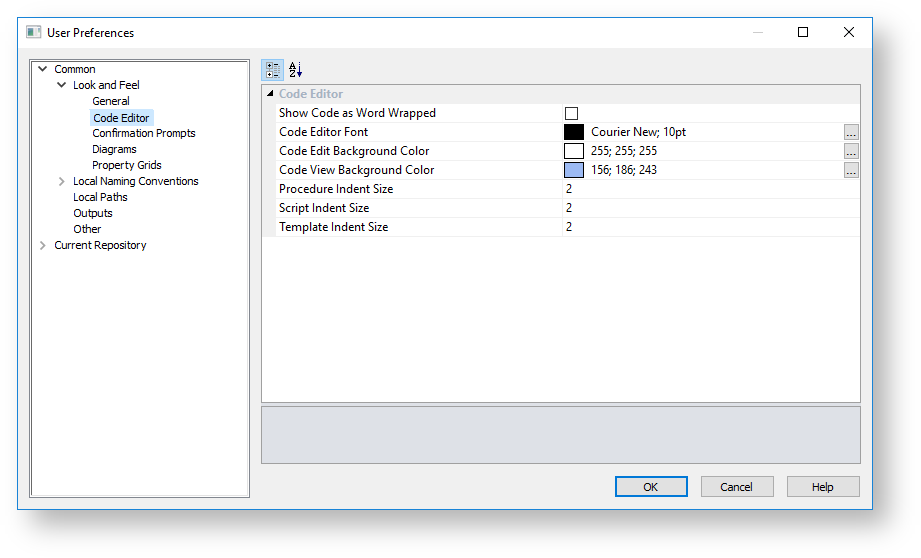Viewport: 921px width, 558px height.
Task: Select the Property Grids tree item
Action: (x=127, y=165)
